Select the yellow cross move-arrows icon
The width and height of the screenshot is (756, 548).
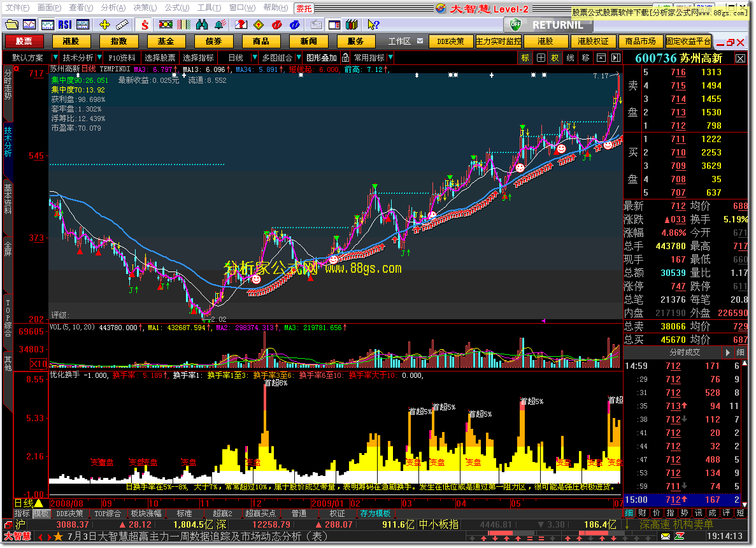tap(104, 24)
